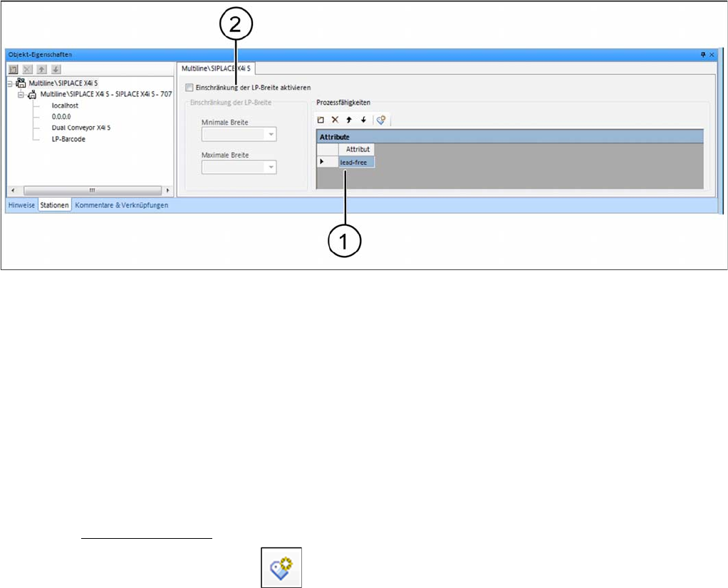Image resolution: width=728 pixels, height=588 pixels.
Task: Click greyed up-arrow icon above station tree
Action: [x=42, y=69]
